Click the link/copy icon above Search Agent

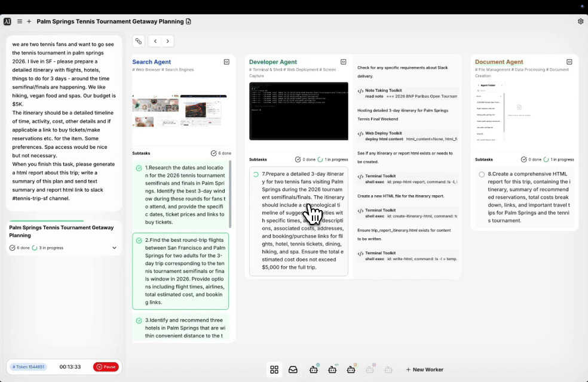[x=139, y=41]
